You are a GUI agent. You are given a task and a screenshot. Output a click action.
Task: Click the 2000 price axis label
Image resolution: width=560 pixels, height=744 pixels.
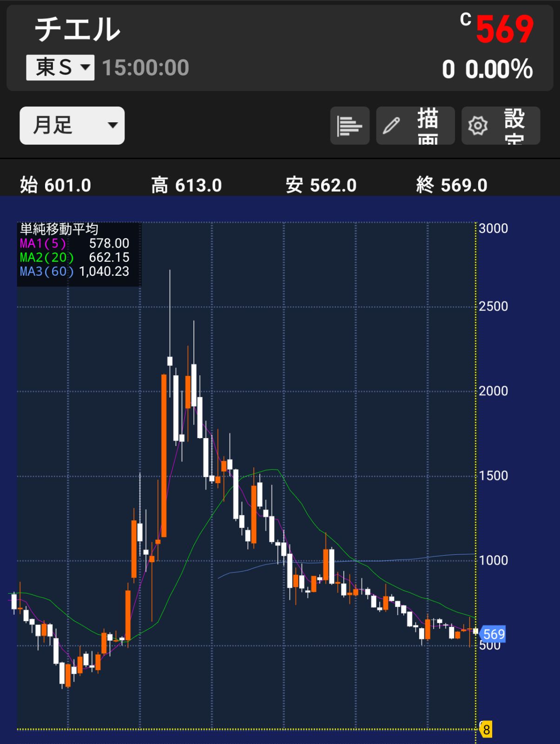point(494,391)
